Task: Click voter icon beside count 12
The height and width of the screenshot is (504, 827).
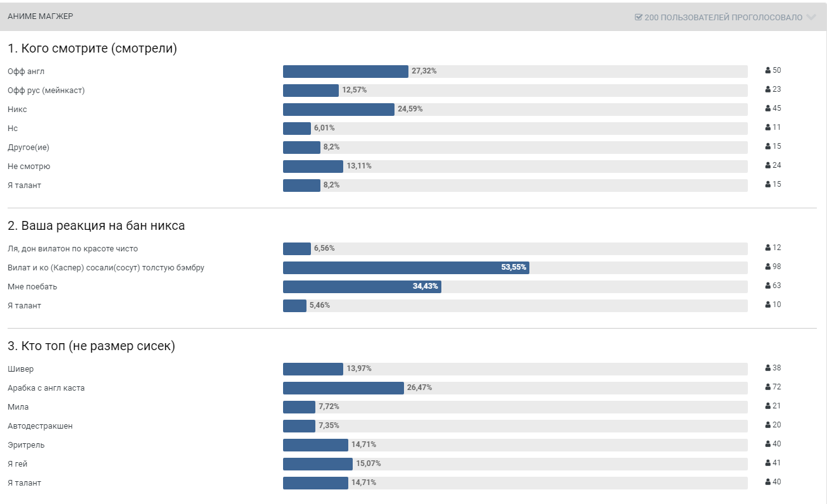Action: [x=768, y=248]
